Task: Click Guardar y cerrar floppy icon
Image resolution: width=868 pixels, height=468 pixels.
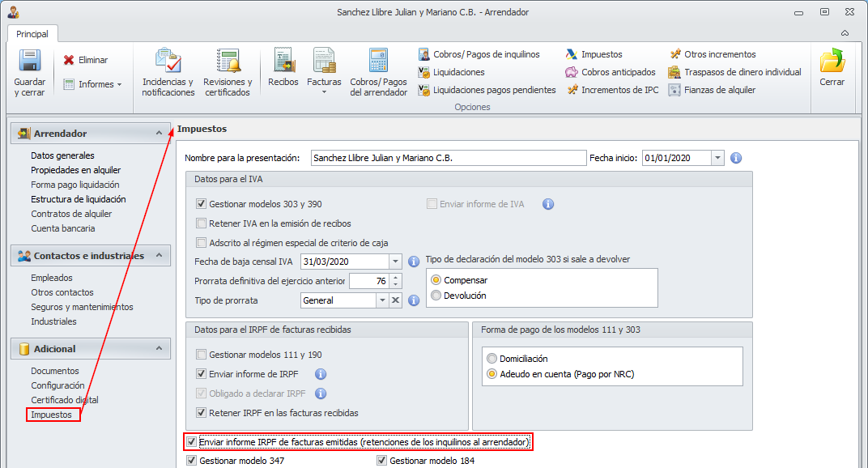Action: tap(30, 61)
